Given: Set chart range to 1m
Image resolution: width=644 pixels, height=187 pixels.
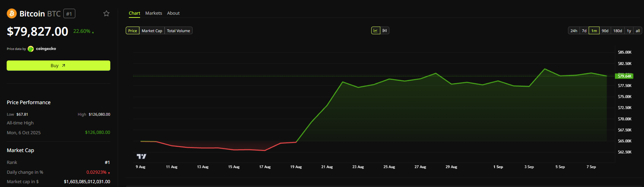Looking at the screenshot, I should [x=594, y=31].
